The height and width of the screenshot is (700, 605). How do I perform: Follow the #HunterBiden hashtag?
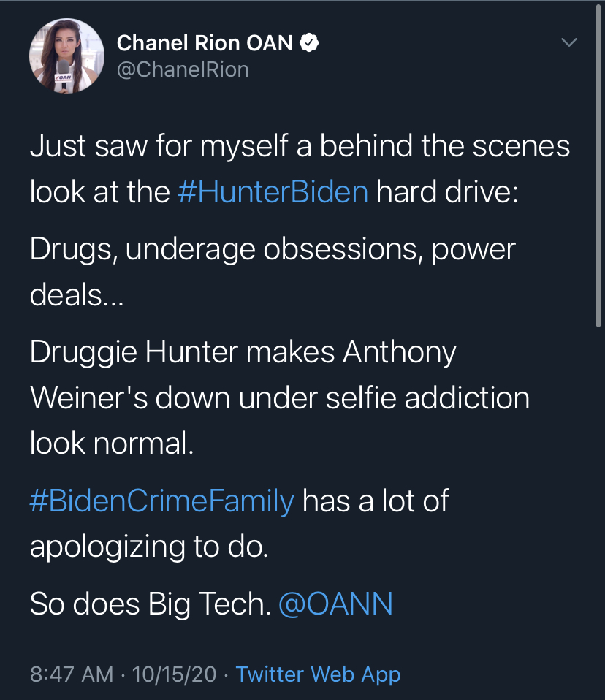coord(273,192)
